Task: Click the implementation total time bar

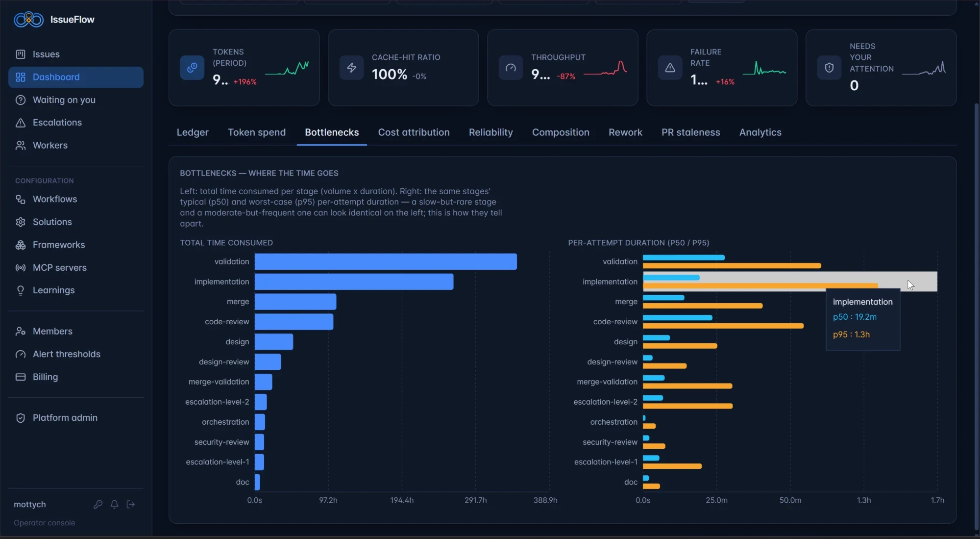Action: click(354, 282)
